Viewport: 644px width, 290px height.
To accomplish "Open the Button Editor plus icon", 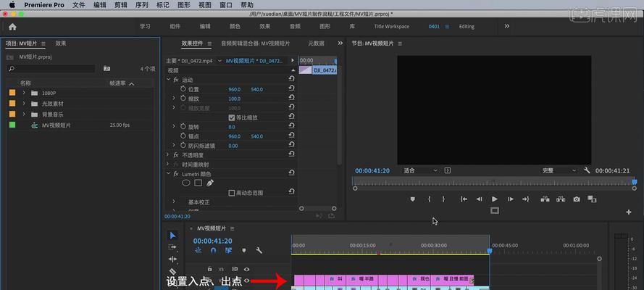I will (628, 212).
